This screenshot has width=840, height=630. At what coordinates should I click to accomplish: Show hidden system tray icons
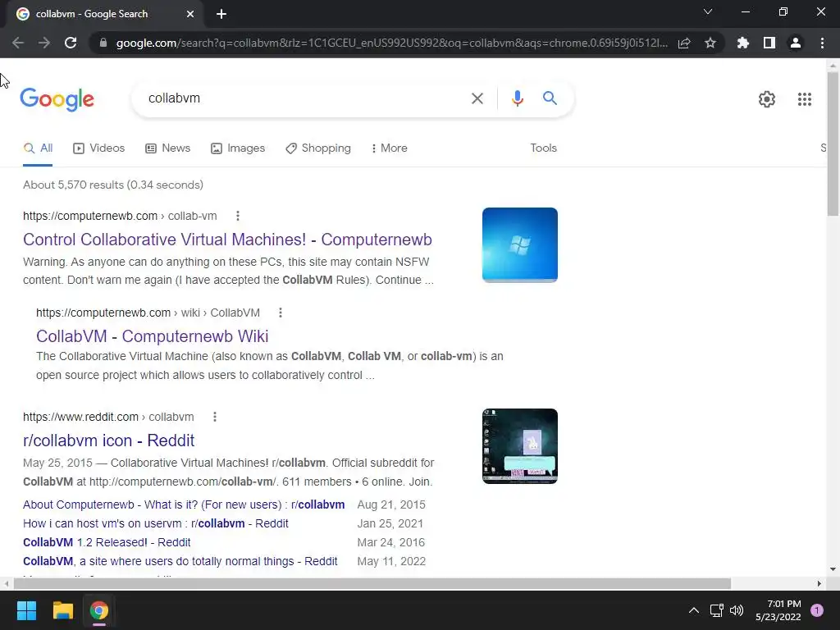694,610
